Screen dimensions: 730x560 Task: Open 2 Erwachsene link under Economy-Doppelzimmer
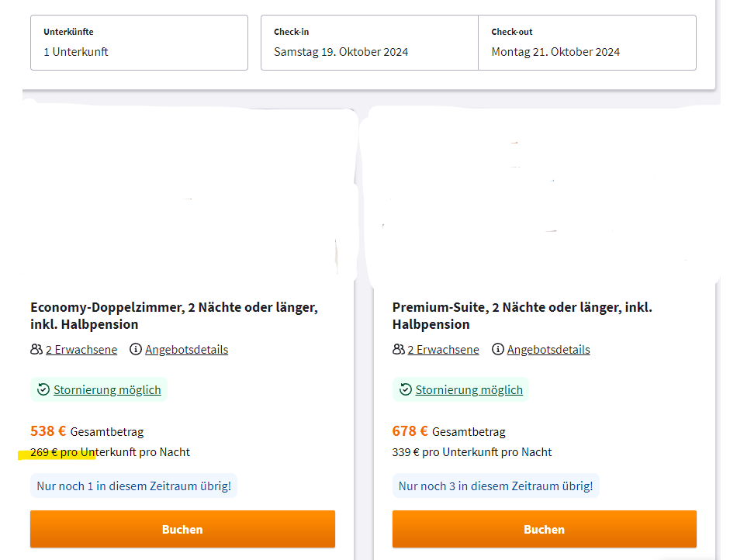click(x=81, y=350)
